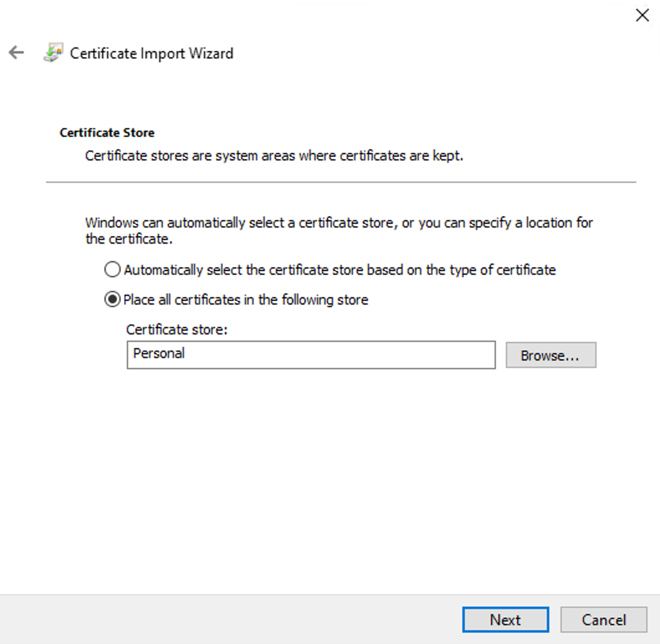Click the 'Place all certificates in the following store' label
The width and height of the screenshot is (660, 644).
tap(246, 300)
